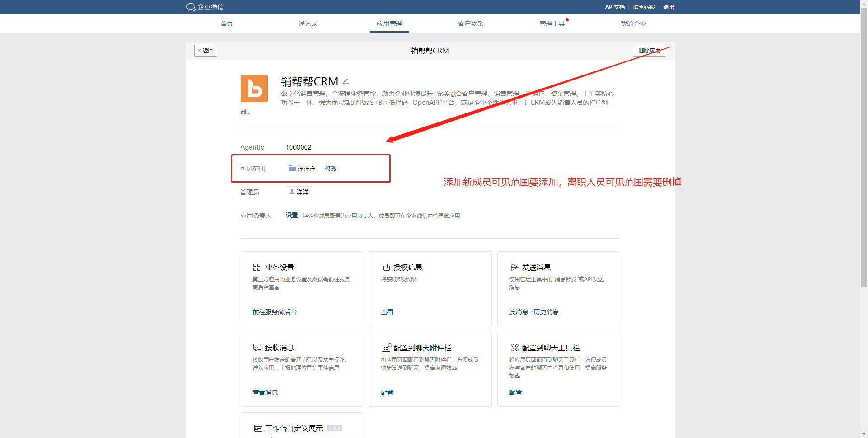Click the 配置到聊天附件栏 icon

[x=386, y=348]
